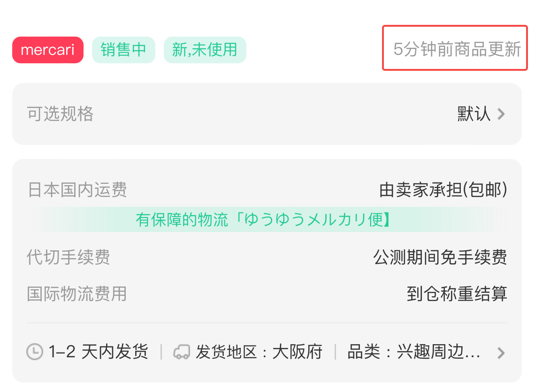Click 发货地区:大阪府 shipping origin

tap(259, 351)
